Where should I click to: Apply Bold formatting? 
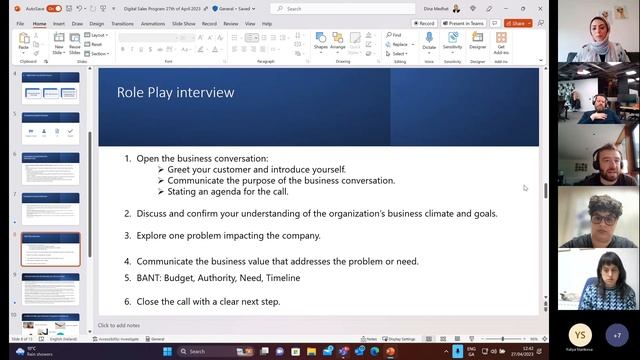(x=122, y=49)
